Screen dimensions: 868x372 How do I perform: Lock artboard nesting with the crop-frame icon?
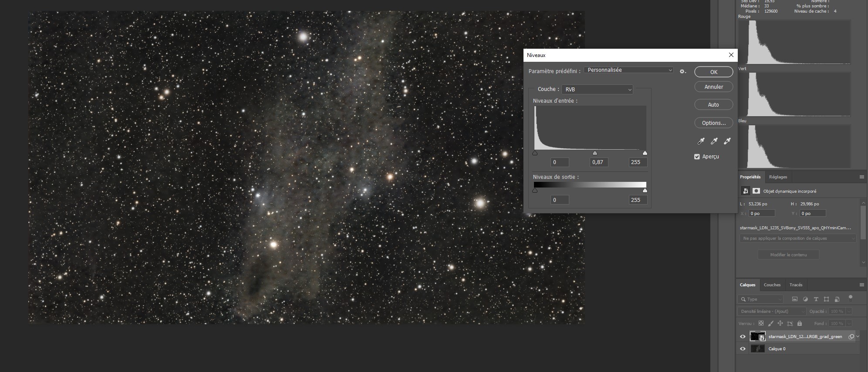pyautogui.click(x=790, y=323)
